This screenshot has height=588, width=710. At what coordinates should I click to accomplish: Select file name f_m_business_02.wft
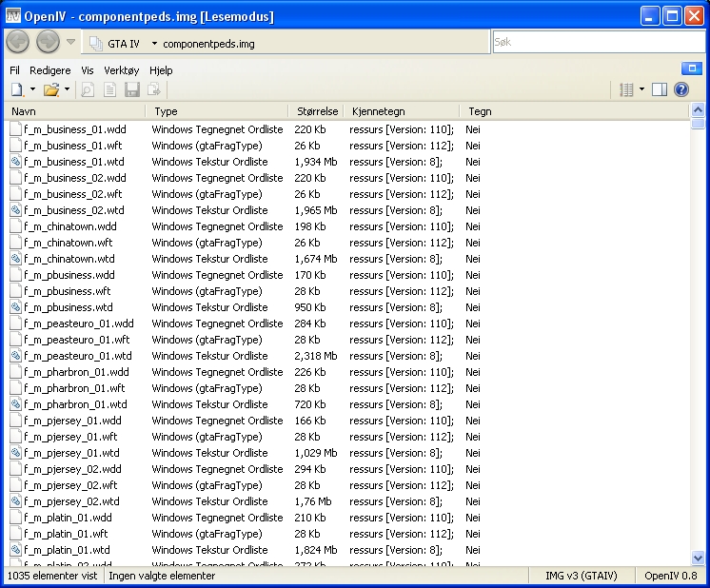pos(73,194)
